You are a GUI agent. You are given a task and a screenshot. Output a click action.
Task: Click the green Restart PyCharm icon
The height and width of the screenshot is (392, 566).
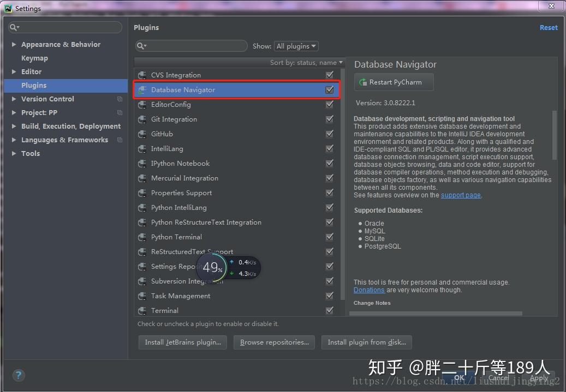pos(363,82)
